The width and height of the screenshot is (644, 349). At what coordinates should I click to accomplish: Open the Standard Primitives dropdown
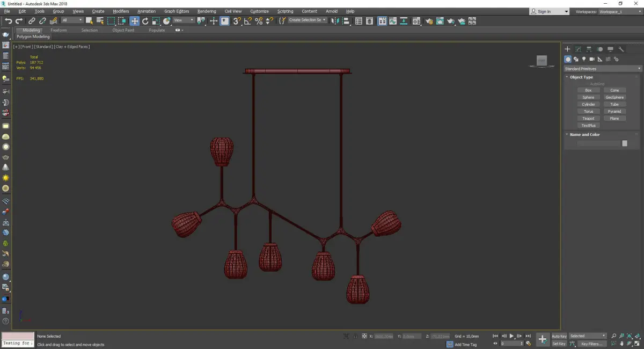(x=602, y=69)
